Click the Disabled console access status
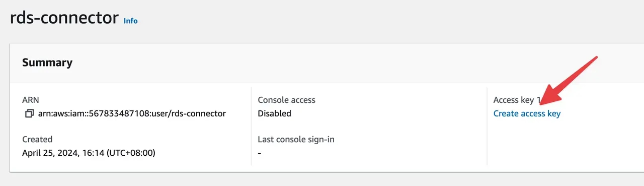This screenshot has height=186, width=644. [274, 113]
